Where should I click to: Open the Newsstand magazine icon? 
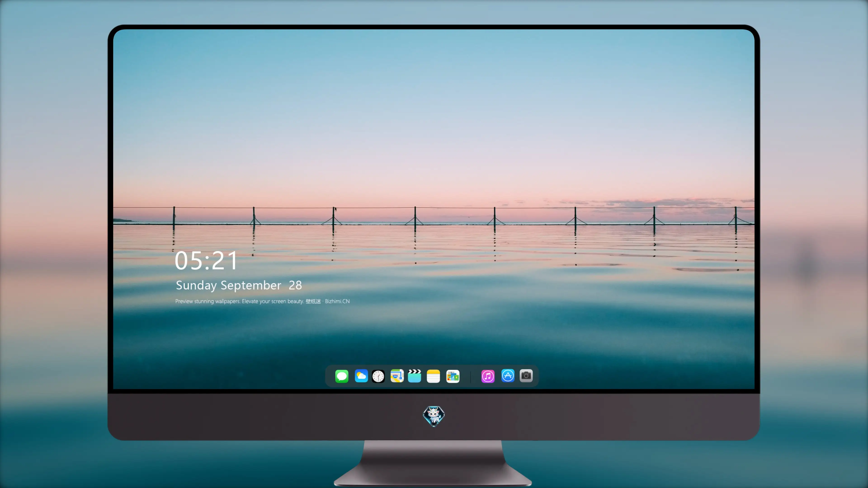453,376
